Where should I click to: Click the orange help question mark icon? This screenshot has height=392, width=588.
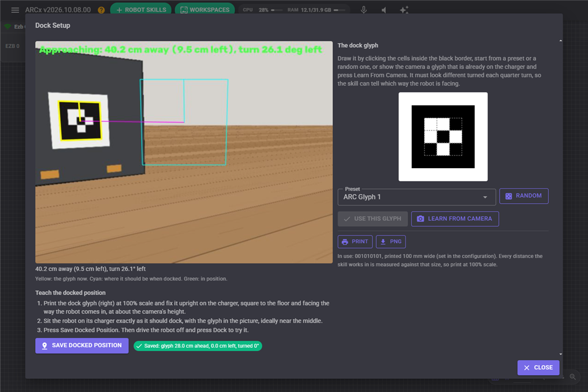pyautogui.click(x=101, y=10)
